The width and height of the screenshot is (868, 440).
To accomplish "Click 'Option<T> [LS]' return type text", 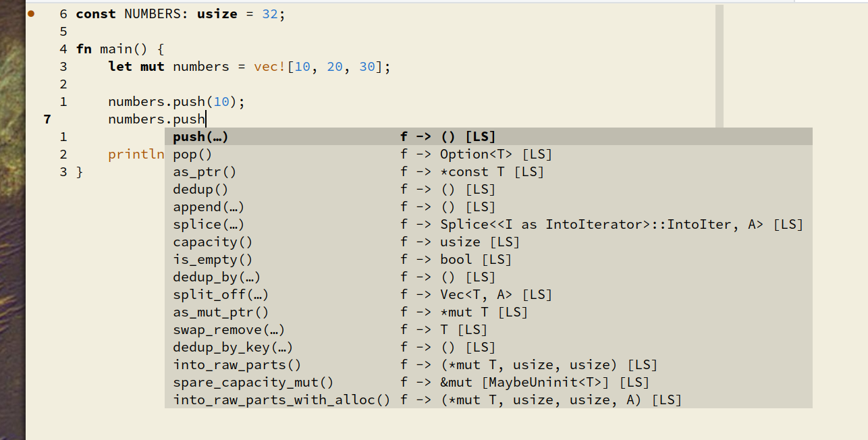I will [x=496, y=155].
